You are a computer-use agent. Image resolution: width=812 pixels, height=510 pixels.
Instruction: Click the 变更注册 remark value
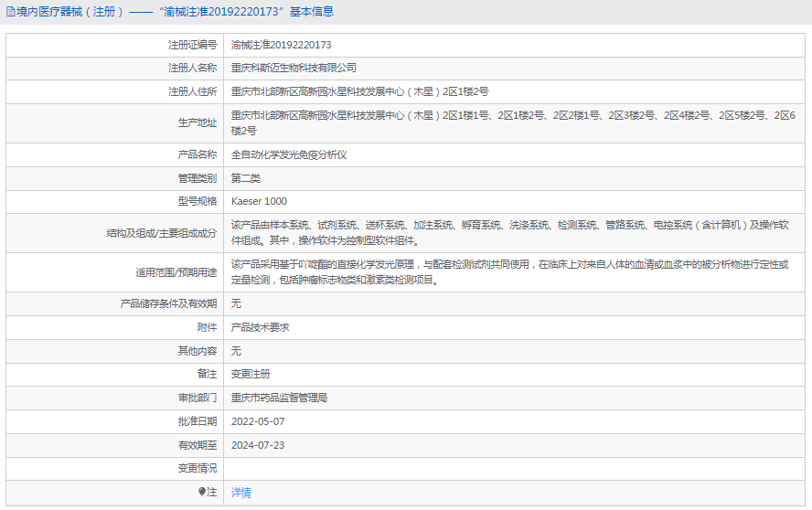[x=250, y=374]
